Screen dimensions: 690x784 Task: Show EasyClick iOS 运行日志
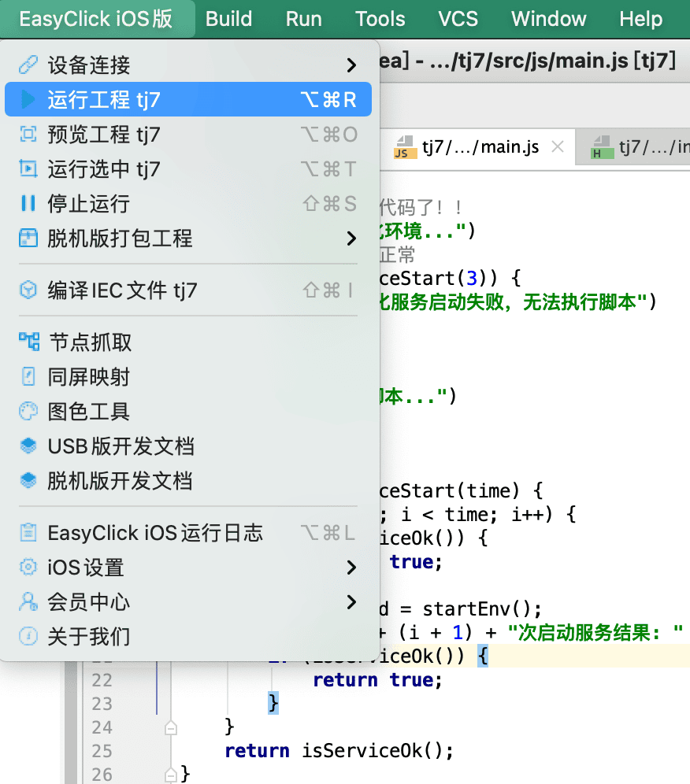click(188, 532)
